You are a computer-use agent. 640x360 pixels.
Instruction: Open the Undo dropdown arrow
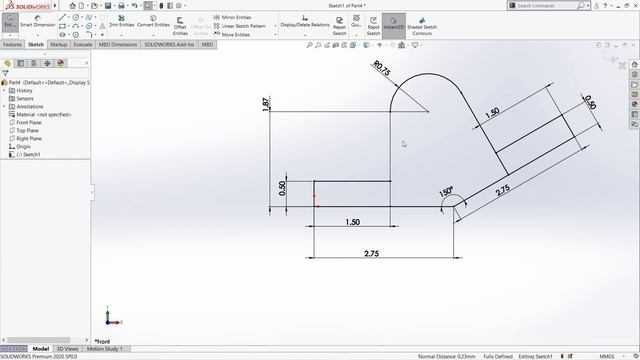pyautogui.click(x=140, y=6)
